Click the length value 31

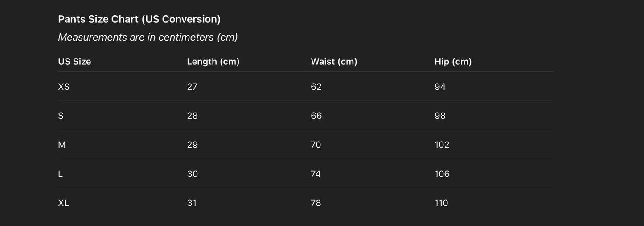pos(192,203)
